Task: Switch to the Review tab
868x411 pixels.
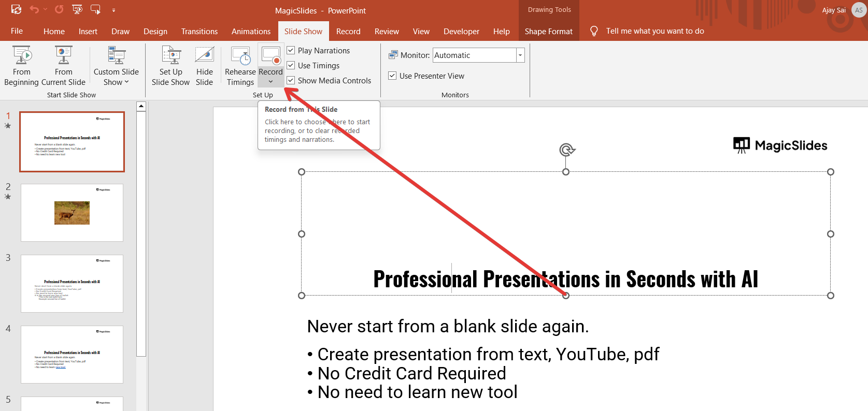Action: pyautogui.click(x=387, y=31)
